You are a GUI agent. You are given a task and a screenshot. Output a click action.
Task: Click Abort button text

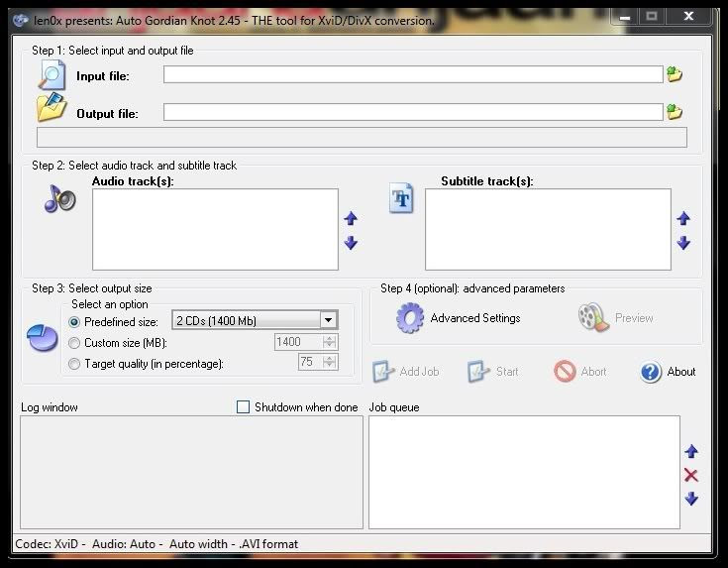coord(594,372)
